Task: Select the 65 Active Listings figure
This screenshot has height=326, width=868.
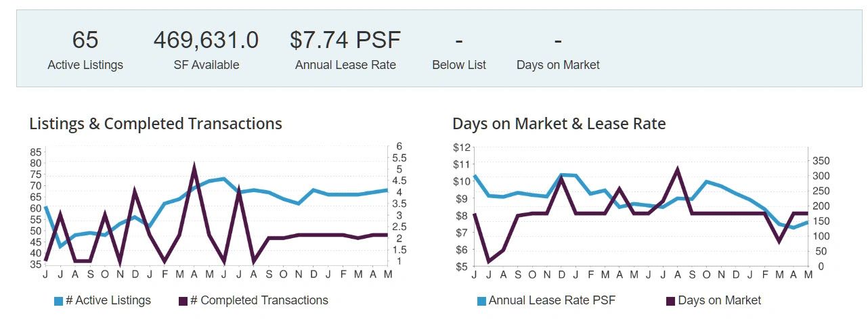Action: click(x=85, y=40)
